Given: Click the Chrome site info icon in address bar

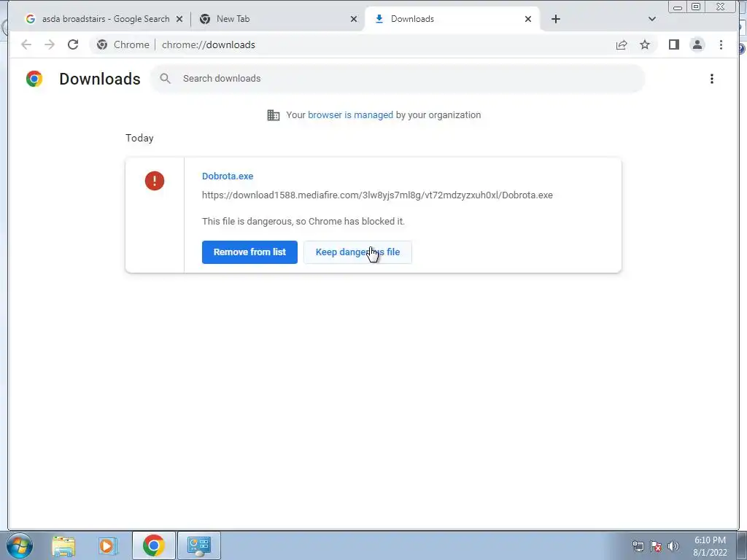Looking at the screenshot, I should 102,44.
